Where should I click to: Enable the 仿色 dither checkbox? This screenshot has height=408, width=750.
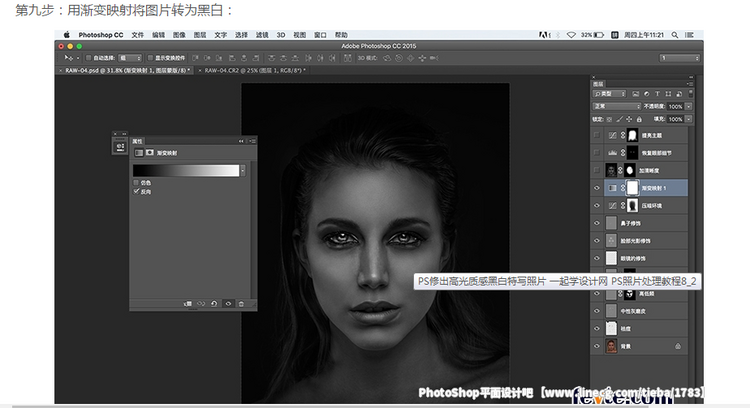click(x=137, y=182)
